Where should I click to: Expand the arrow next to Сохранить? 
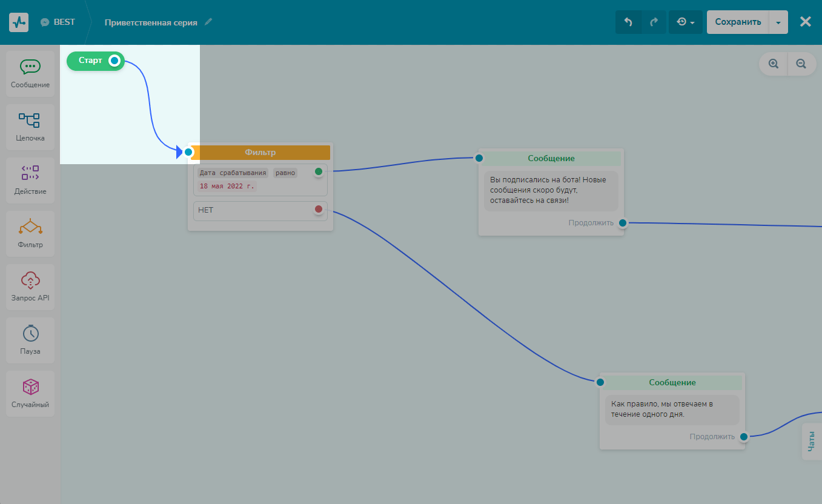[778, 22]
